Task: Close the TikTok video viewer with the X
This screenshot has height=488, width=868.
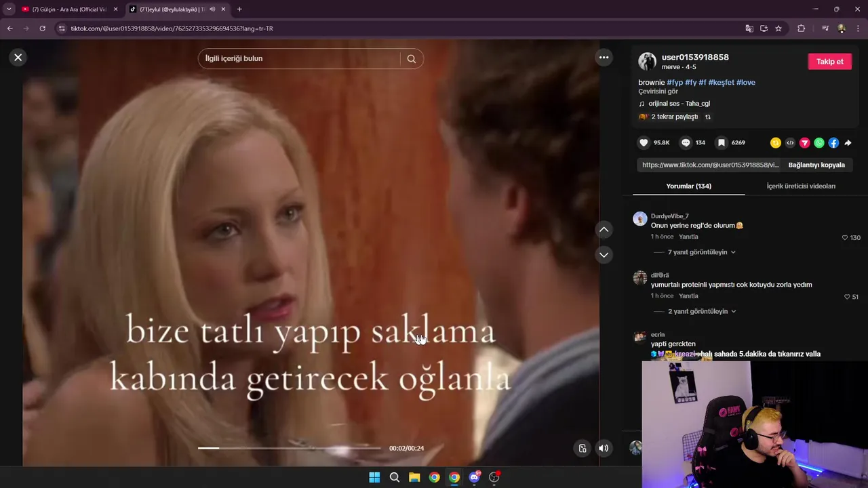Action: (x=18, y=58)
